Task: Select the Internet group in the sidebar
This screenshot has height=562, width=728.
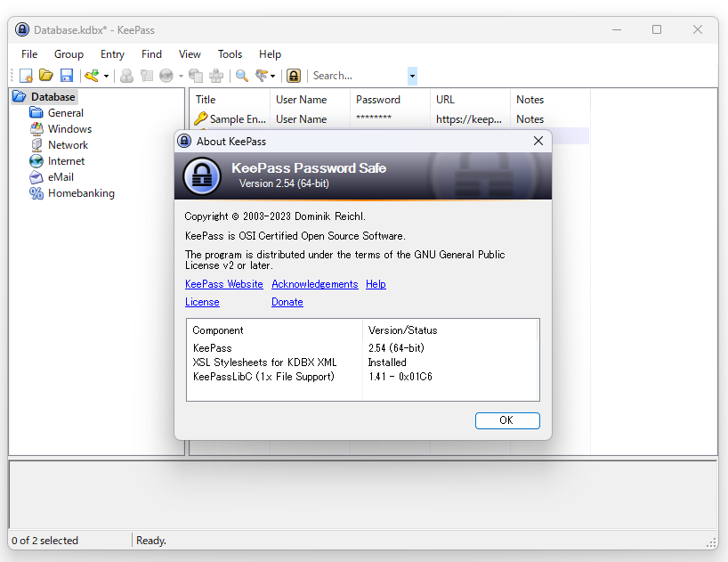Action: point(67,160)
